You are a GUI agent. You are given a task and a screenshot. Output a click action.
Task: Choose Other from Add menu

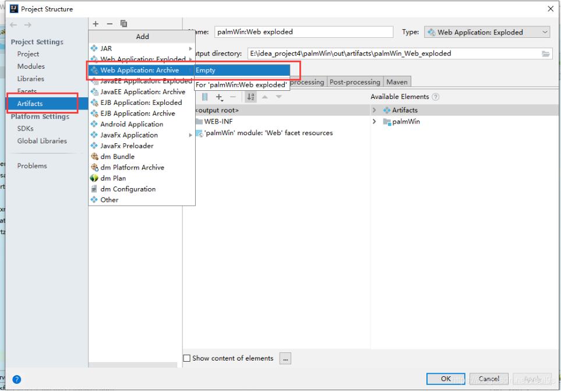(142, 200)
